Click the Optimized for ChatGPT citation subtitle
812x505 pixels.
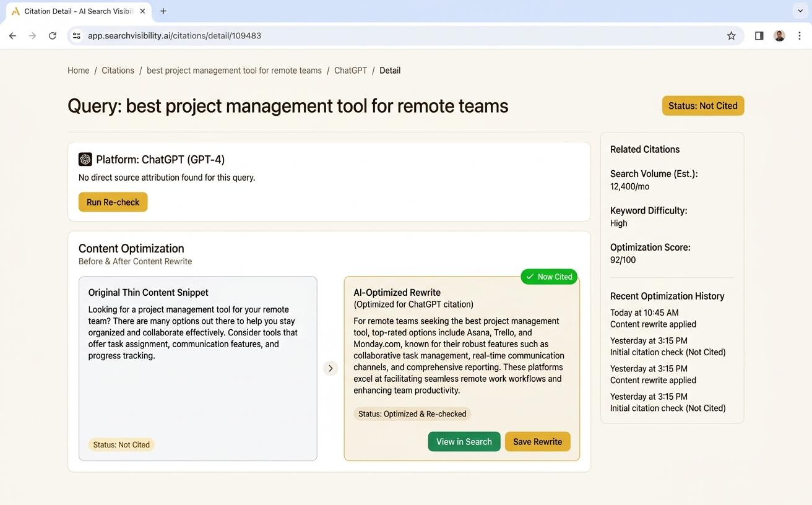pyautogui.click(x=413, y=304)
